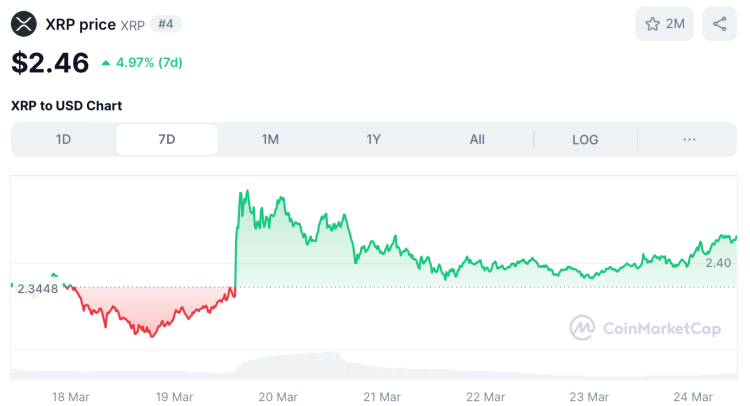Click the $2.46 current price
The image size is (750, 406).
pyautogui.click(x=50, y=63)
